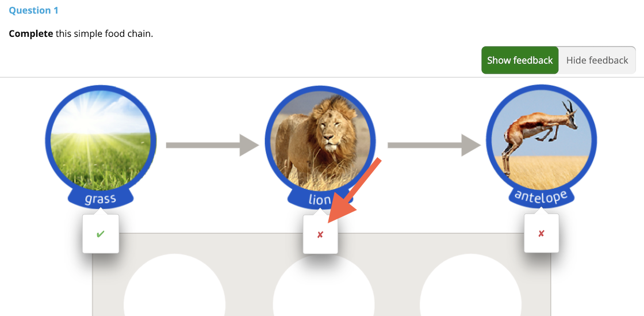Click the arrow between grass and lion
644x316 pixels.
pos(212,145)
